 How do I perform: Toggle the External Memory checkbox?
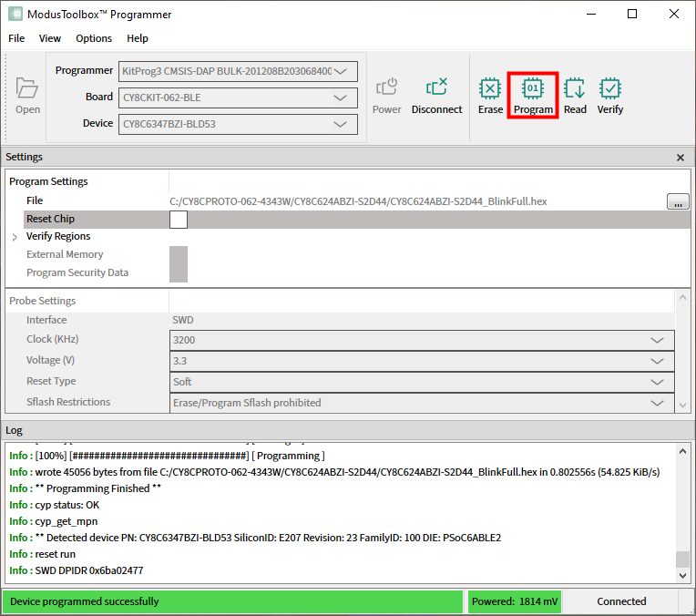[x=179, y=255]
